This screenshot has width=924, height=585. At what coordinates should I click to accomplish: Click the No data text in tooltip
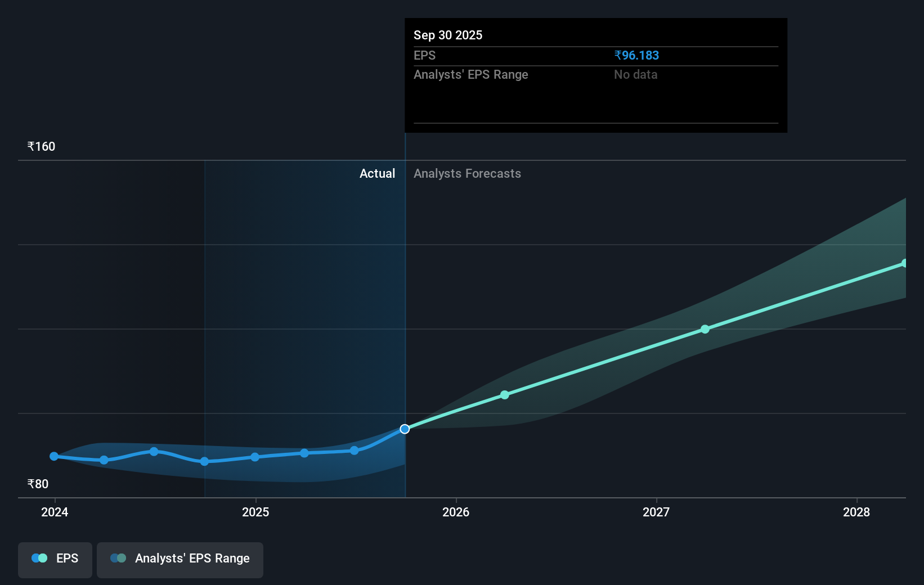coord(636,74)
